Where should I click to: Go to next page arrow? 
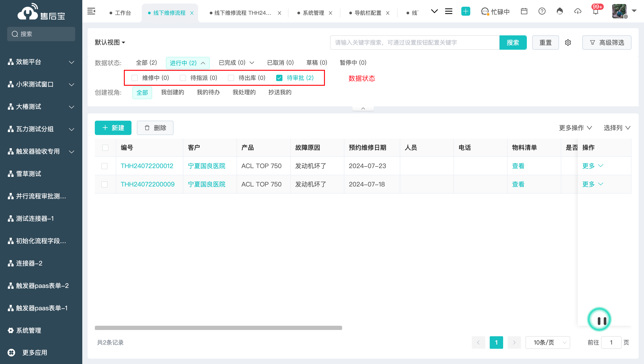point(514,342)
